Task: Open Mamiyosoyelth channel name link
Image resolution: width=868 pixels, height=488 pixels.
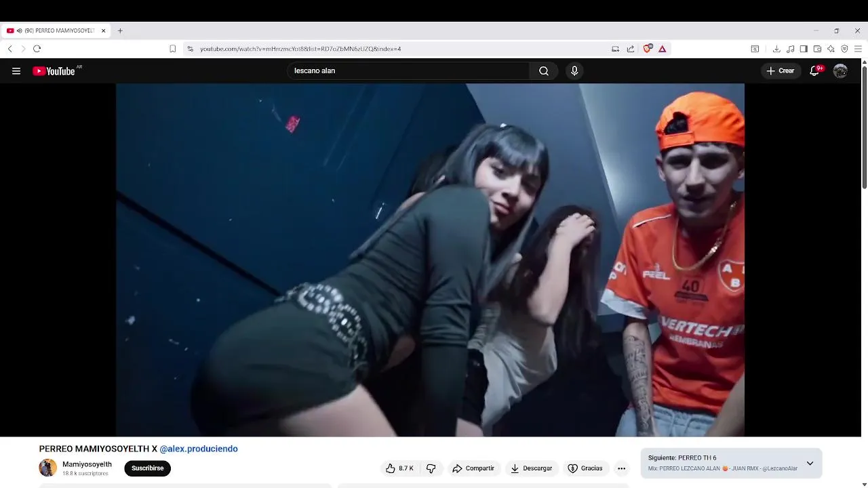Action: point(87,464)
